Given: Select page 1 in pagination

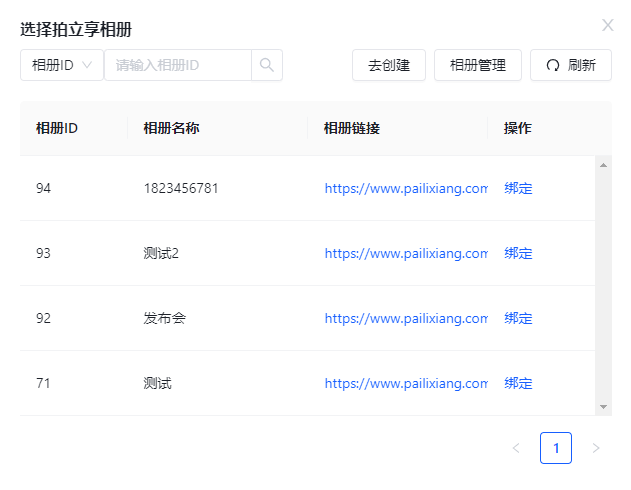Looking at the screenshot, I should point(556,448).
